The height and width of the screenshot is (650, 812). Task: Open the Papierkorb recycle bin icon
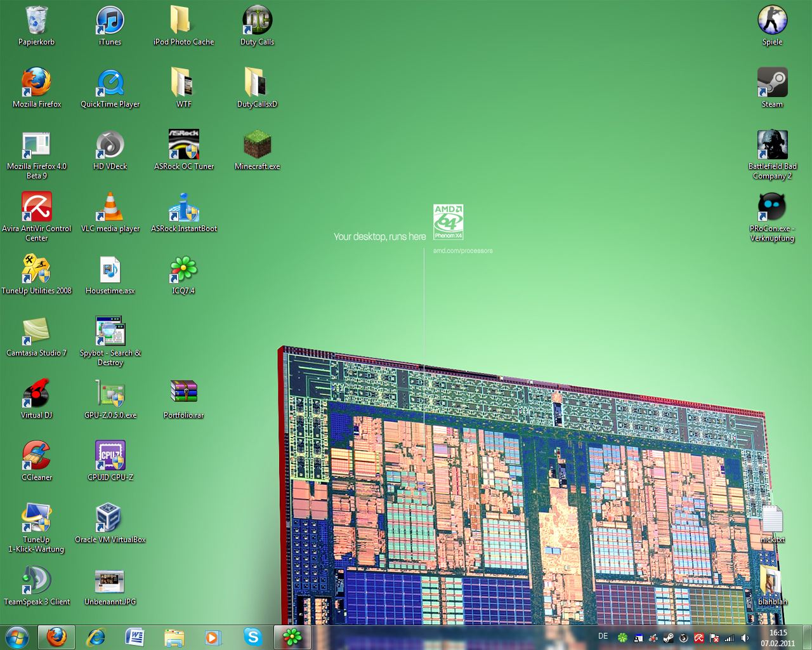point(37,27)
